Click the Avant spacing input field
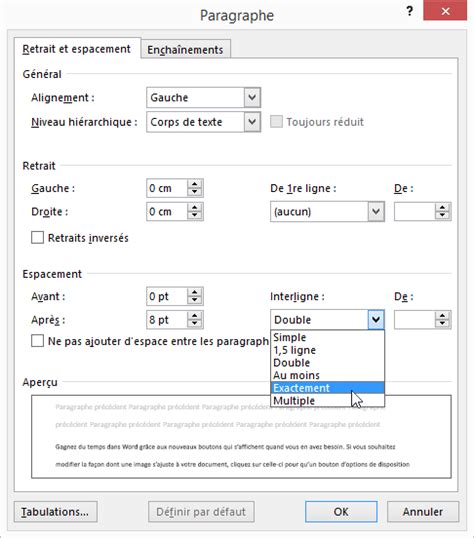 (x=167, y=296)
